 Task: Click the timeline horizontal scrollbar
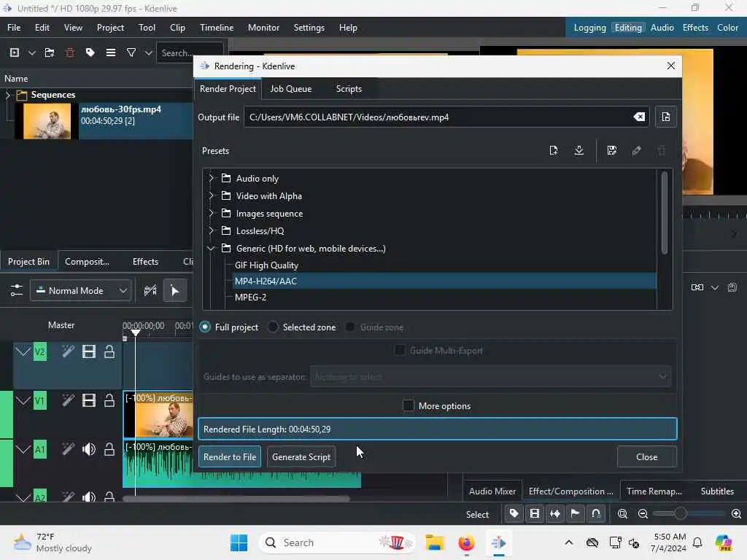[236, 499]
